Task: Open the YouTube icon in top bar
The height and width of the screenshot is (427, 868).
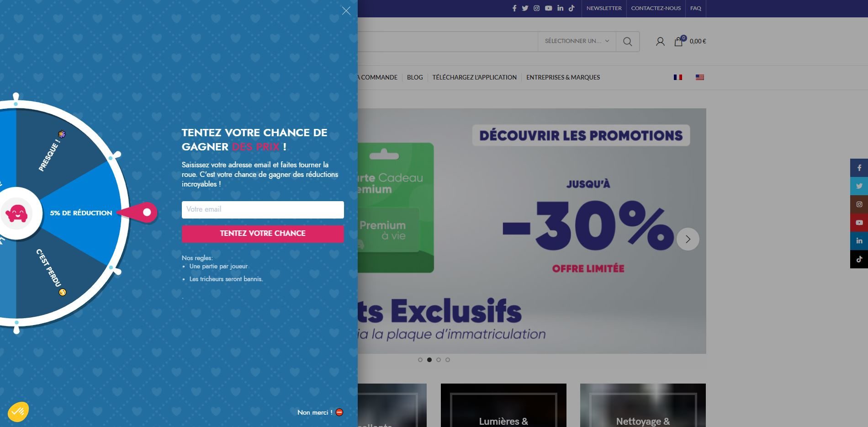Action: tap(548, 8)
